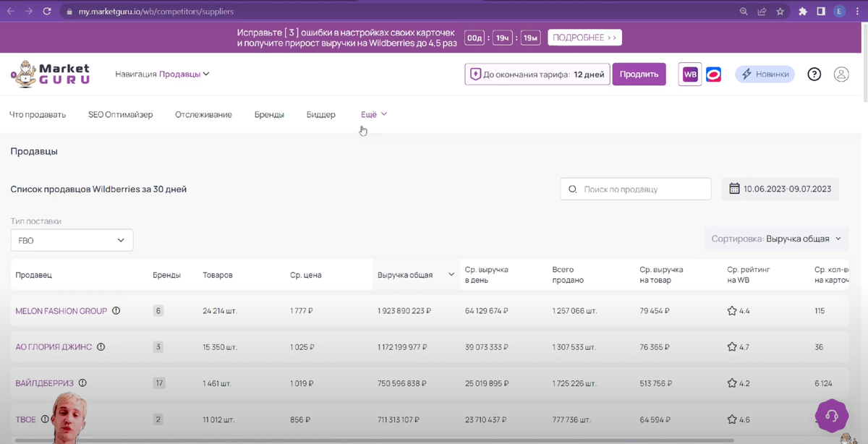Open the Тип поставки FBO dropdown

tap(72, 240)
